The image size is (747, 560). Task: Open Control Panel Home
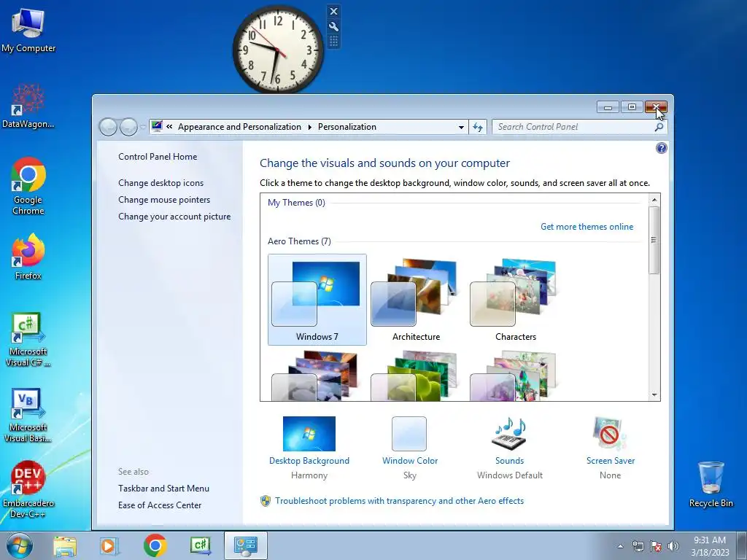pos(158,157)
